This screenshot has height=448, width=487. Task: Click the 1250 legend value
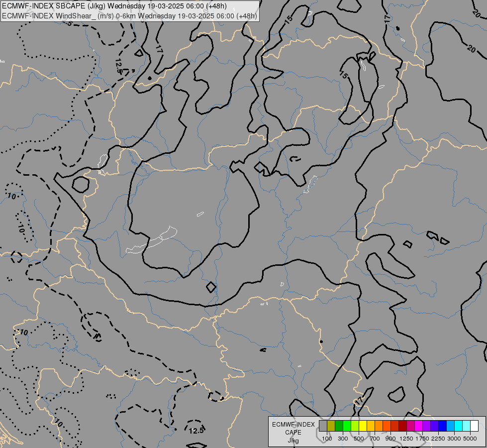click(x=406, y=439)
